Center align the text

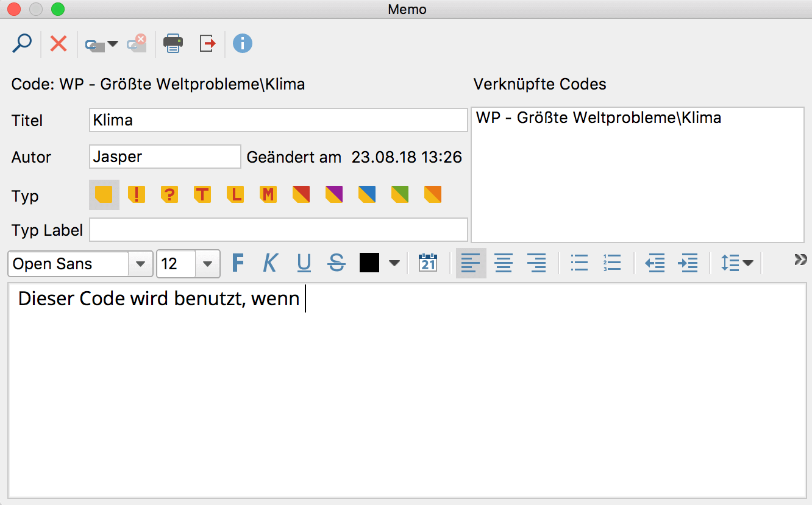click(x=504, y=263)
